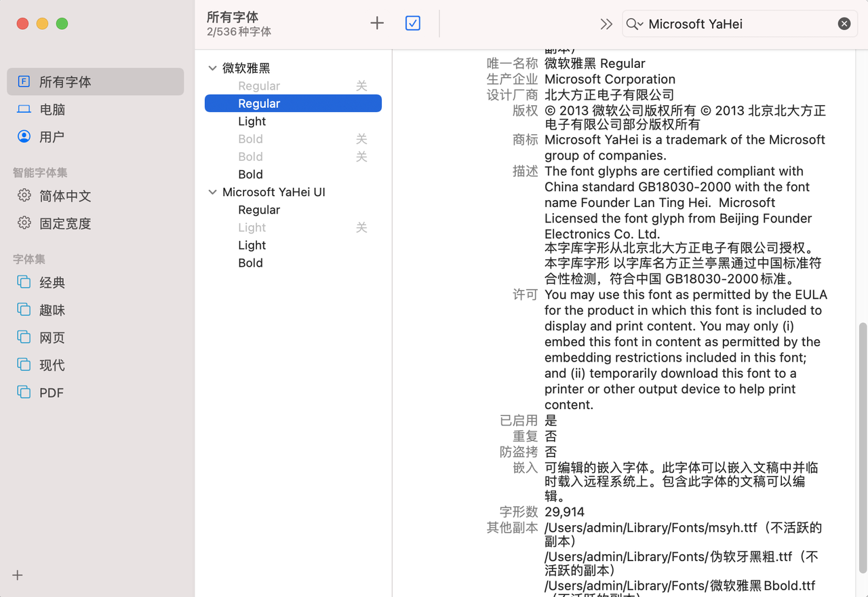Click the vertical scrollbar in info panel

point(863,448)
